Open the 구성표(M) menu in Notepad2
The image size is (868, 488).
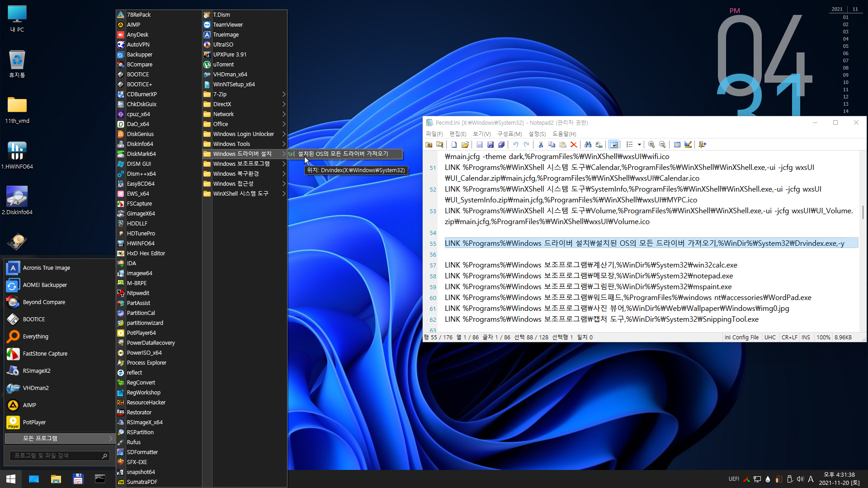509,134
